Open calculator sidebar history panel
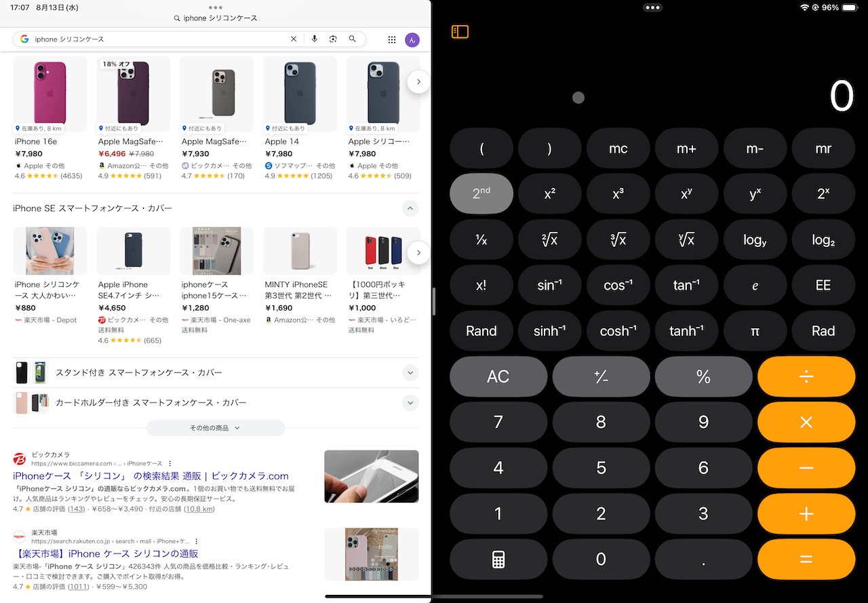 click(460, 32)
